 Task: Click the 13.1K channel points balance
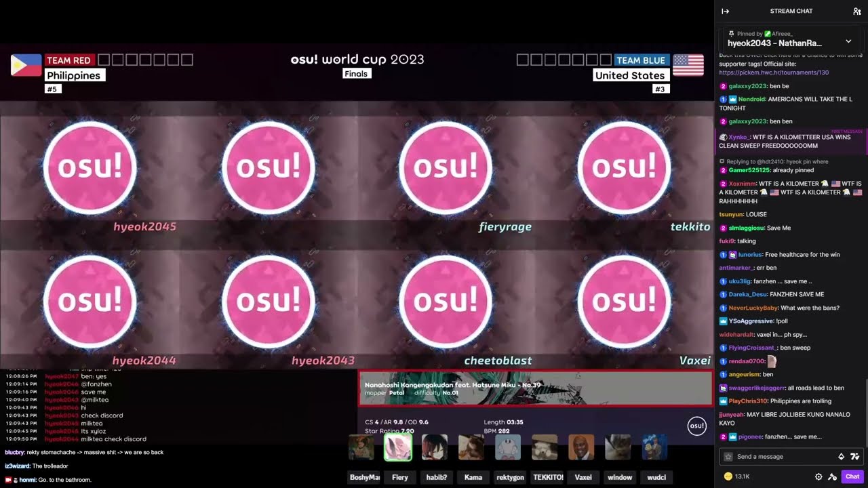tap(736, 476)
